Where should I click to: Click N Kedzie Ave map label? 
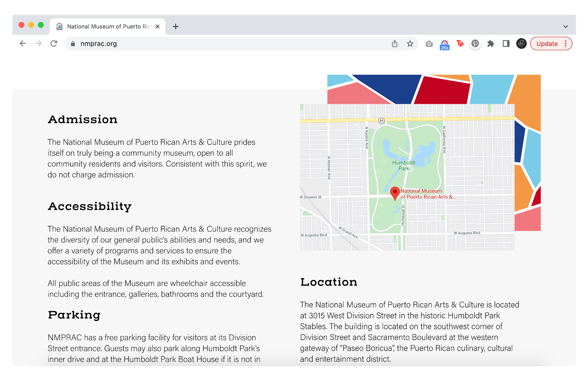[367, 137]
